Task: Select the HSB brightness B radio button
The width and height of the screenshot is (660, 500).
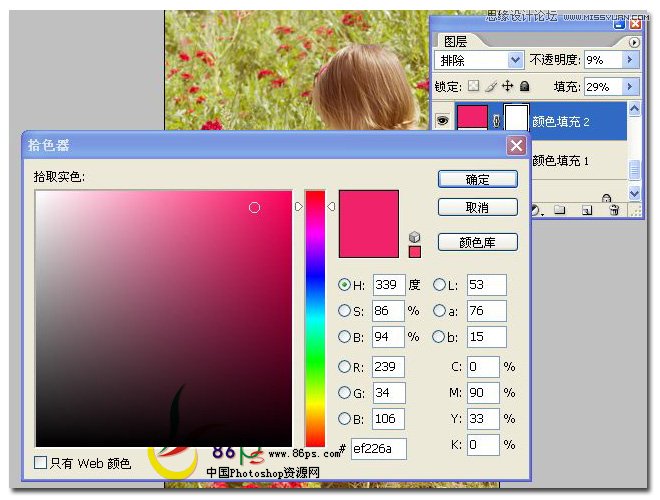Action: tap(344, 336)
